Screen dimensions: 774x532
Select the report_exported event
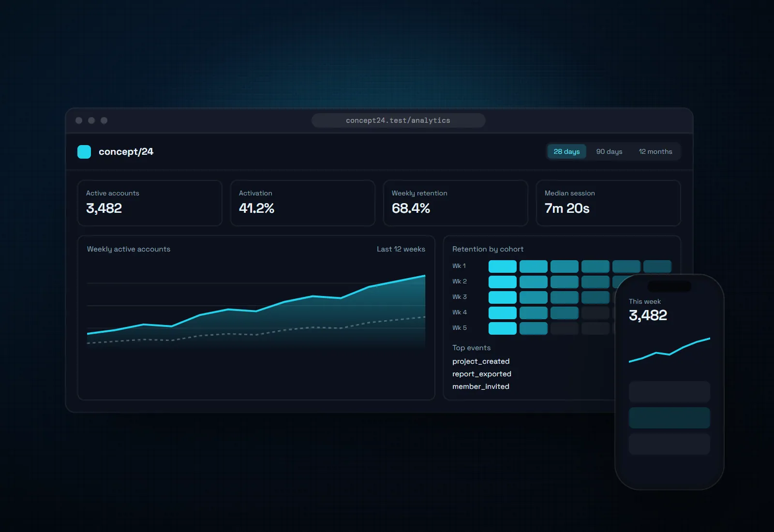point(482,374)
